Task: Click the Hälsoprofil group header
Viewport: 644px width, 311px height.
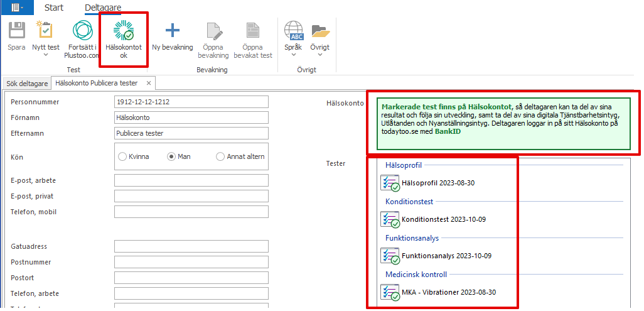Action: coord(404,165)
